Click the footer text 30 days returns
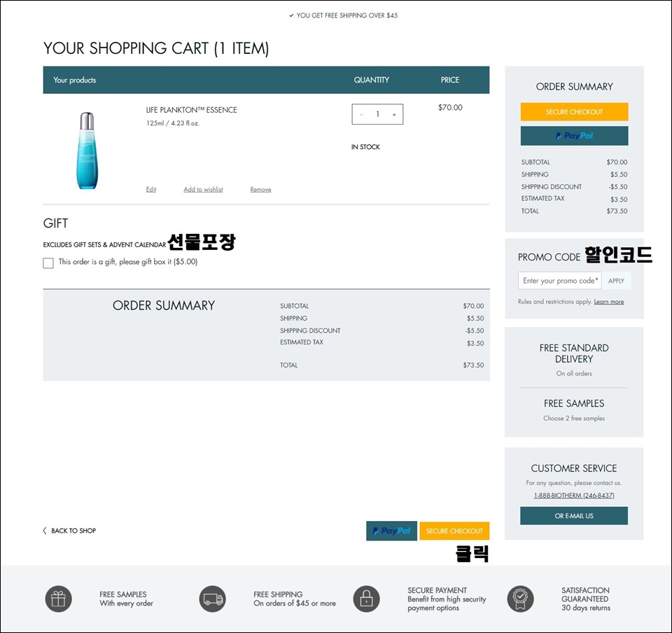Viewport: 672px width, 633px height. click(585, 608)
